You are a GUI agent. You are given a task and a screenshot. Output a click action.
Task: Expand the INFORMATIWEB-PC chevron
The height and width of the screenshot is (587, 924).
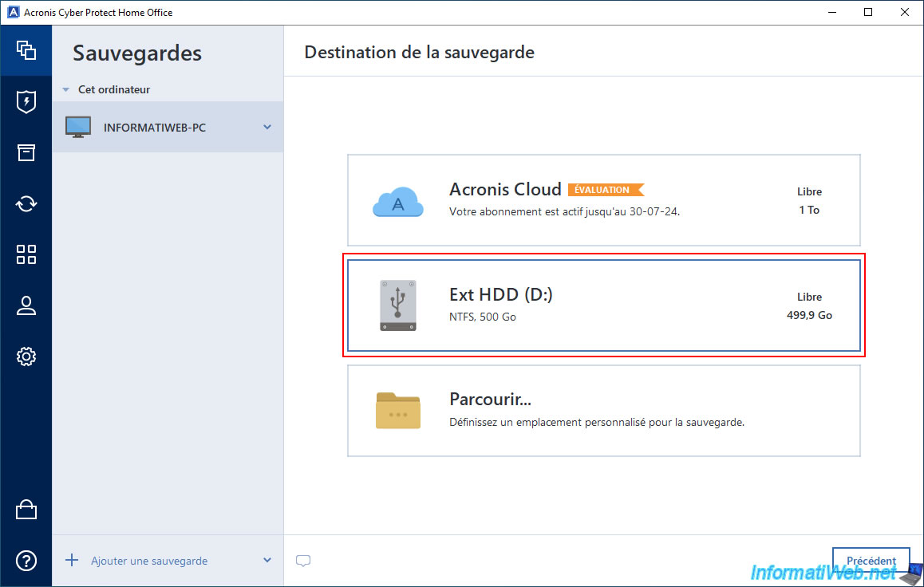point(267,127)
